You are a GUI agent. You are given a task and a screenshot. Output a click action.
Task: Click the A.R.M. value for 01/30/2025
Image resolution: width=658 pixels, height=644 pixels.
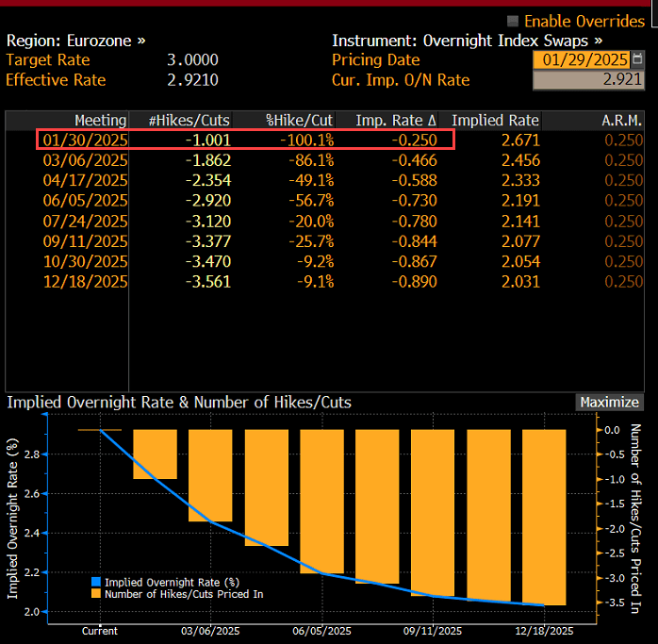pos(623,140)
